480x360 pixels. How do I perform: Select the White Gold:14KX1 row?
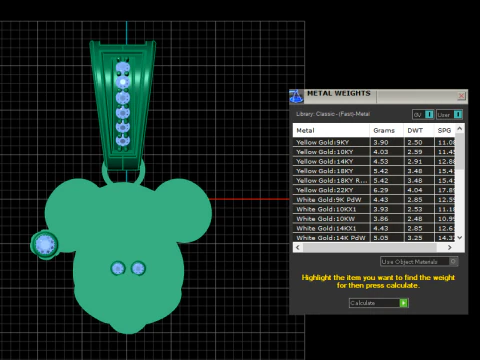click(x=374, y=228)
